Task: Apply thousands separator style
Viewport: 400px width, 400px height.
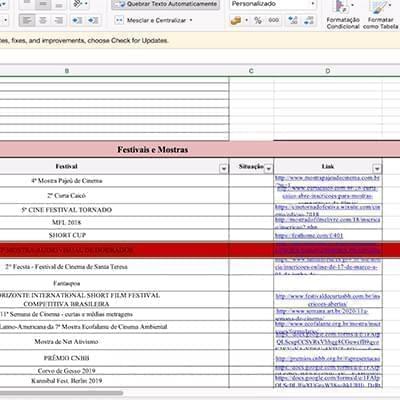Action: (x=274, y=21)
